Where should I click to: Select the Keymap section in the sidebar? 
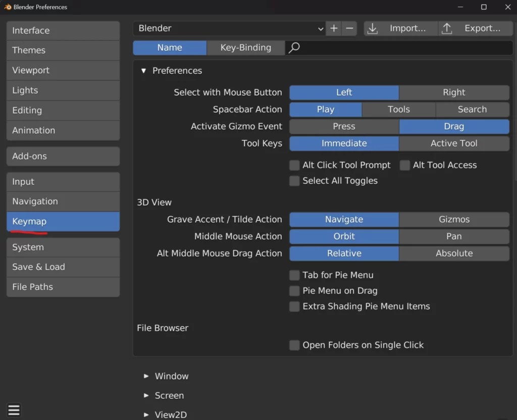(x=63, y=221)
